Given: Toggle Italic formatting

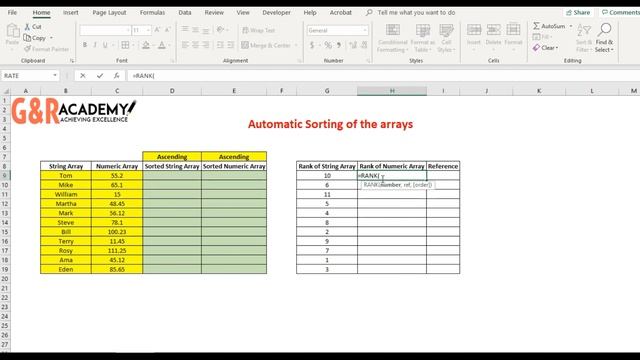Looking at the screenshot, I should 95,45.
